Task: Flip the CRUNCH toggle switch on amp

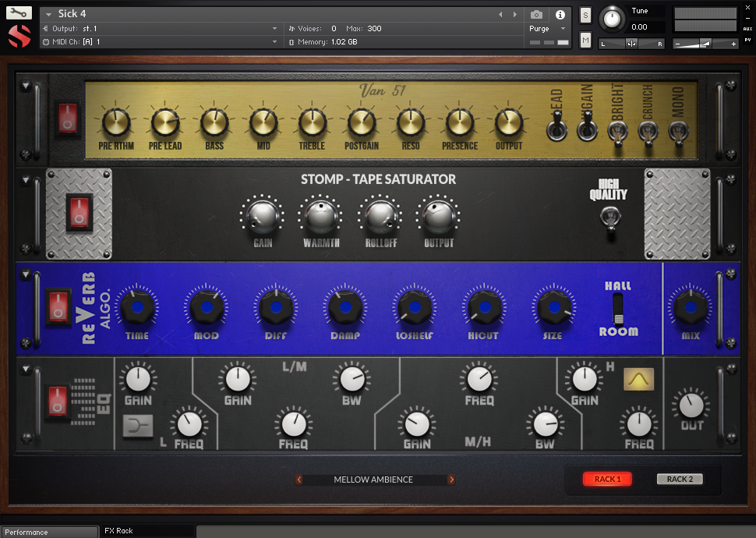Action: pyautogui.click(x=648, y=133)
